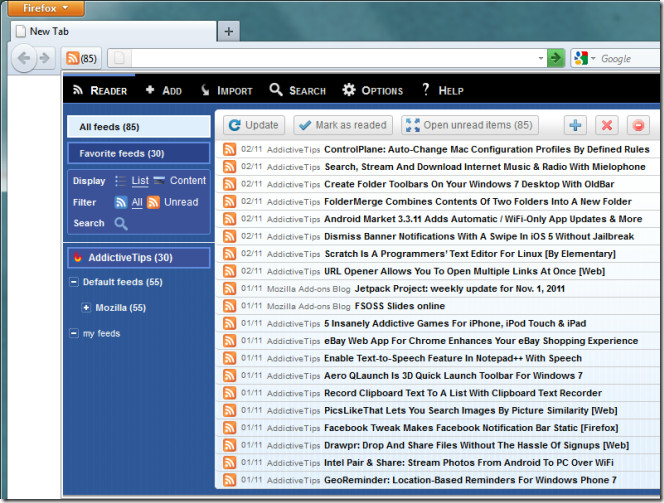Open article Dismiss Banner Notifications With A Swipe

click(479, 236)
